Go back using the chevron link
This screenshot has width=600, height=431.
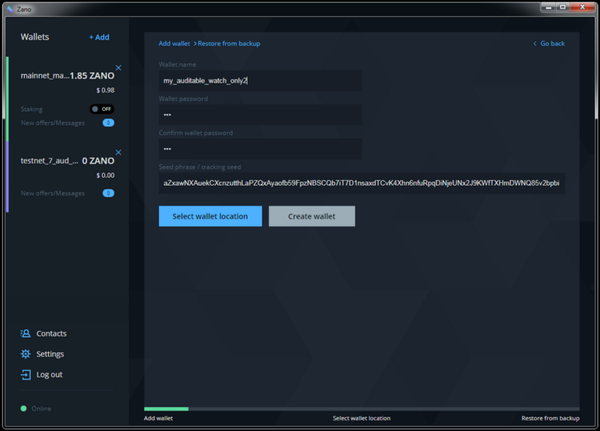click(x=549, y=43)
